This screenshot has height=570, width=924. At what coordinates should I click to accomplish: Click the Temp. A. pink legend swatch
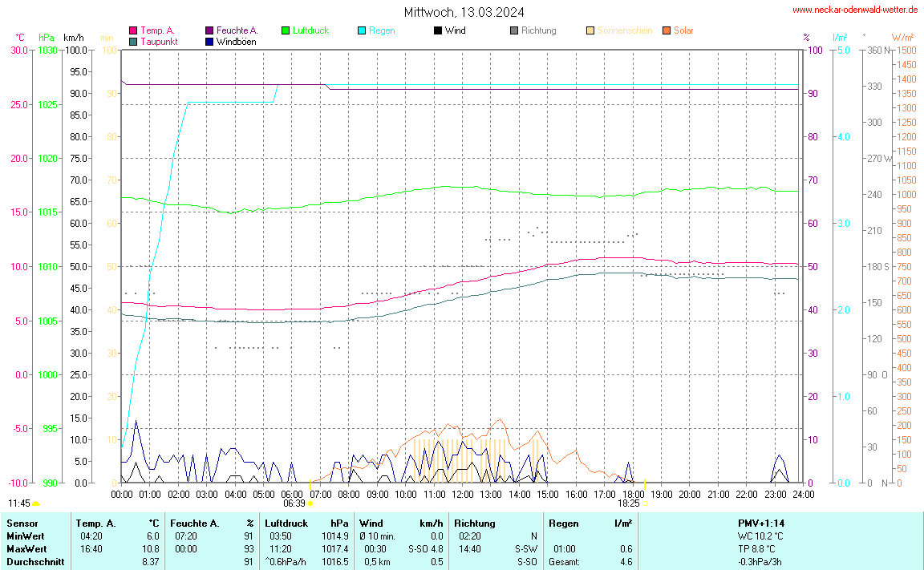133,30
